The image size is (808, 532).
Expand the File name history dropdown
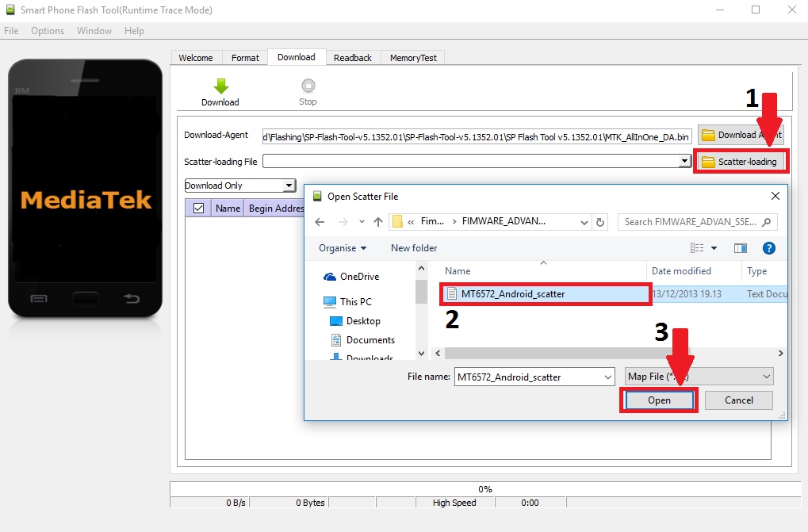(x=608, y=377)
